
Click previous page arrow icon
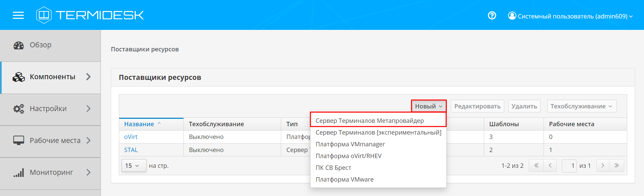(x=550, y=165)
